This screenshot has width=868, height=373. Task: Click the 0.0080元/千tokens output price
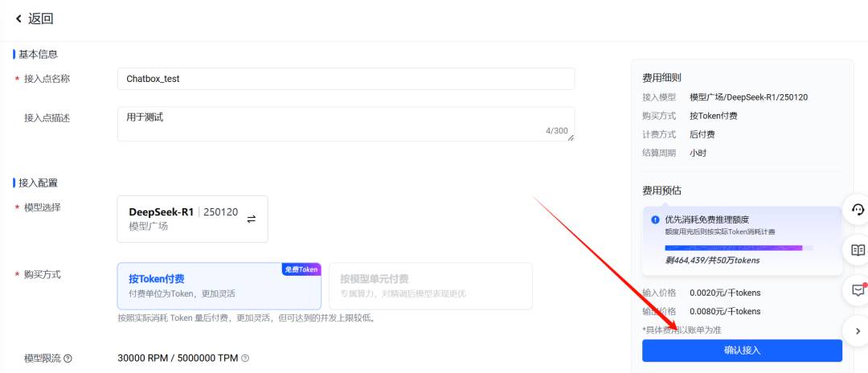point(725,312)
